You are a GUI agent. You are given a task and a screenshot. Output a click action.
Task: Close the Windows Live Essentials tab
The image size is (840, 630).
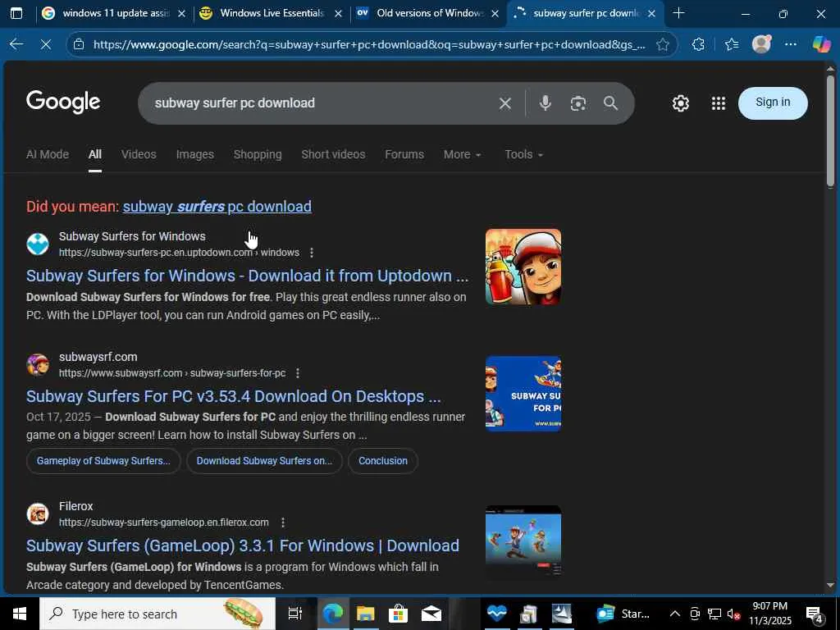[338, 13]
